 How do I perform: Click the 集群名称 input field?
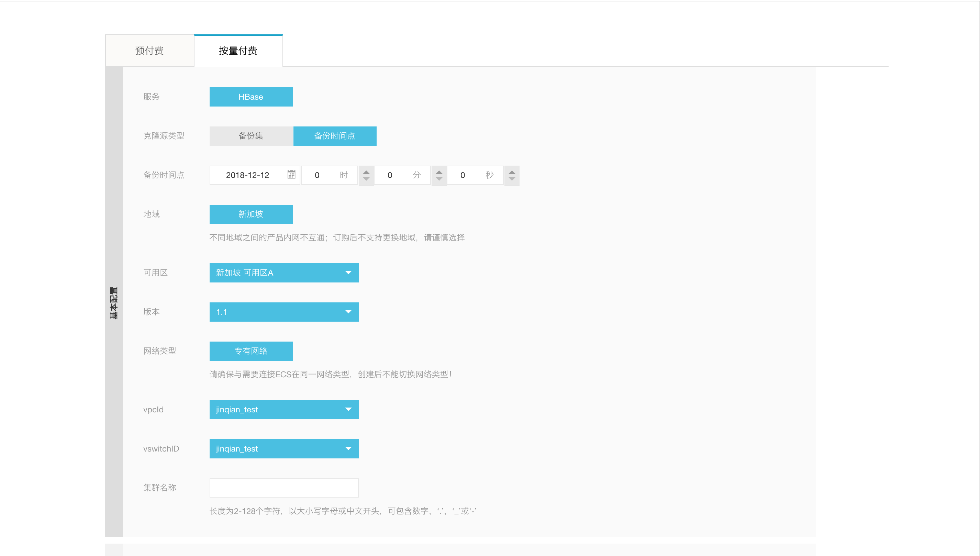pos(284,488)
